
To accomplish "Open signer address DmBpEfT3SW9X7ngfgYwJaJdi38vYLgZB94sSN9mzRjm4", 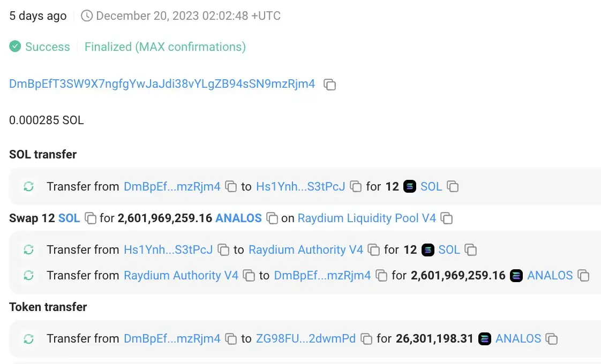I will pyautogui.click(x=162, y=84).
